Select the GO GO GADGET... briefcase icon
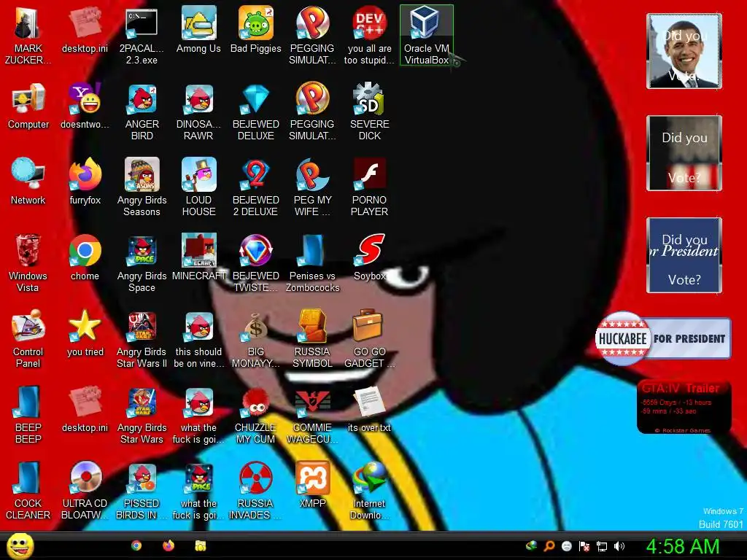The image size is (747, 560). [369, 338]
